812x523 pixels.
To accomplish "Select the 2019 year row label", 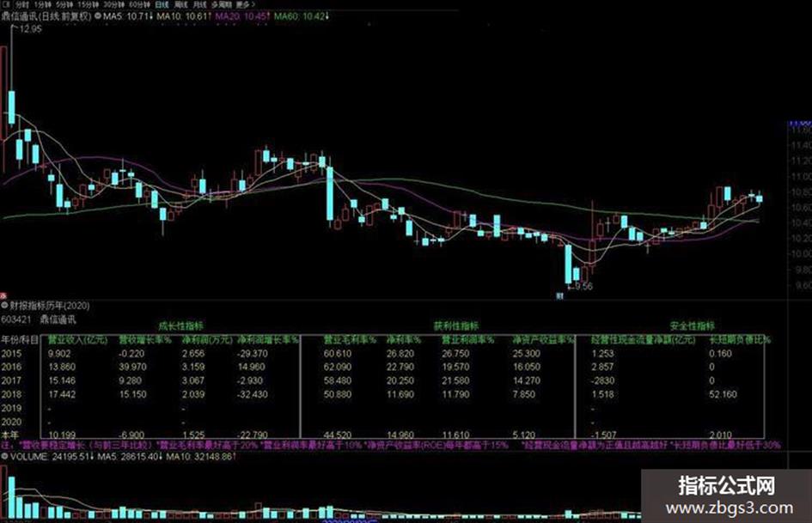I will (11, 408).
